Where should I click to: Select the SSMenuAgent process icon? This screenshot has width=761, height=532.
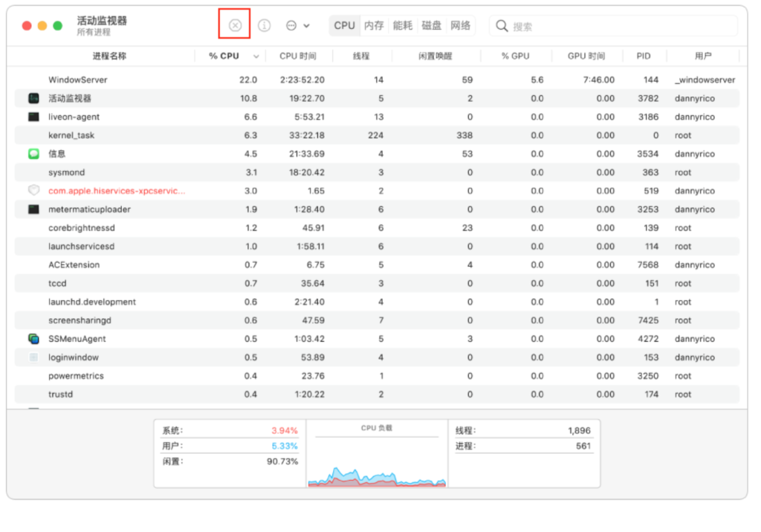tap(33, 339)
